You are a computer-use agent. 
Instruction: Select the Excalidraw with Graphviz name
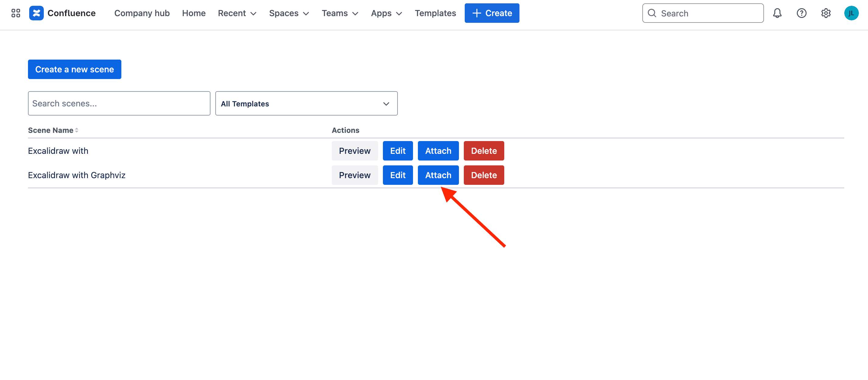76,175
